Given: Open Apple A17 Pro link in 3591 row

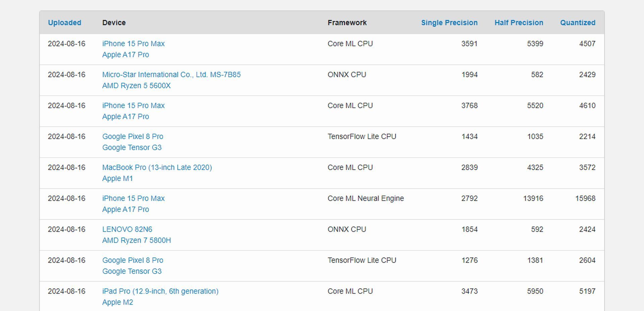Looking at the screenshot, I should [x=125, y=55].
